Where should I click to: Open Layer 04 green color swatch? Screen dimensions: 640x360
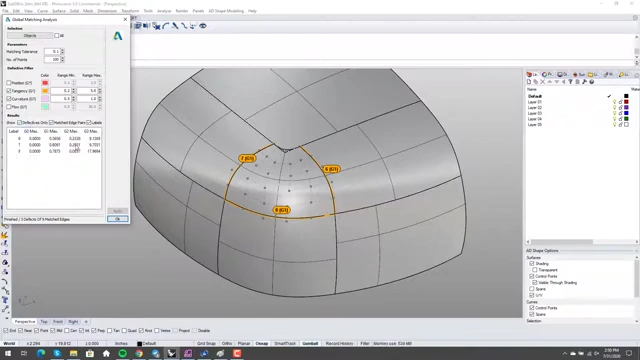click(x=626, y=119)
